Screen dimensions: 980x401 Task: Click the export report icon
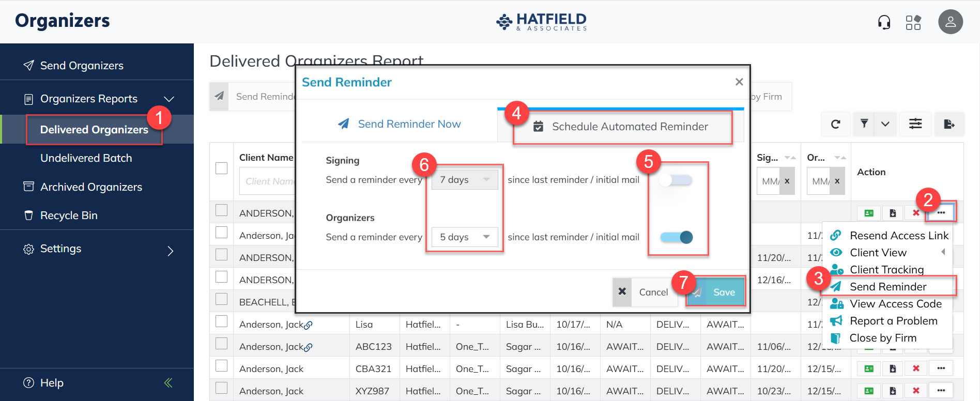pyautogui.click(x=949, y=124)
